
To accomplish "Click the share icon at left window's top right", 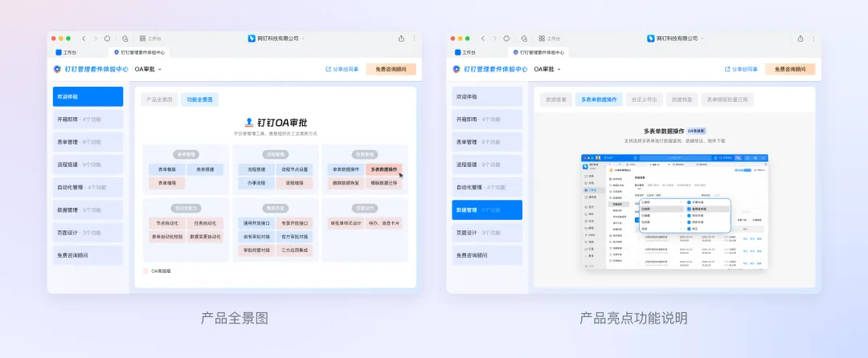I will point(401,39).
